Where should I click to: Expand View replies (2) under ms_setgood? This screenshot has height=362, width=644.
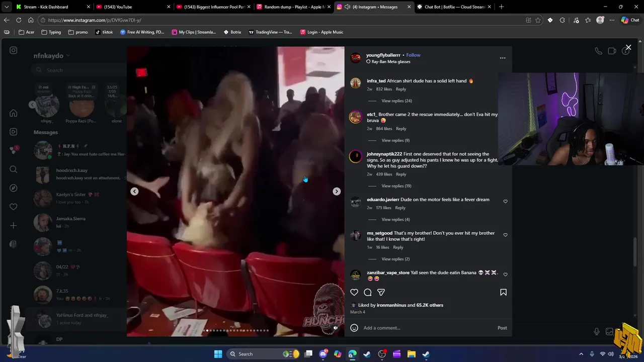(x=395, y=259)
